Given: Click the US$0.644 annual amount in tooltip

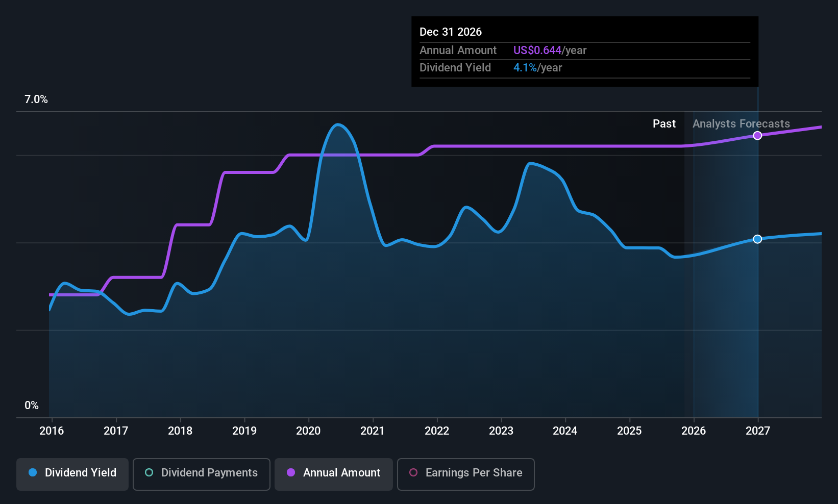Looking at the screenshot, I should click(x=537, y=51).
